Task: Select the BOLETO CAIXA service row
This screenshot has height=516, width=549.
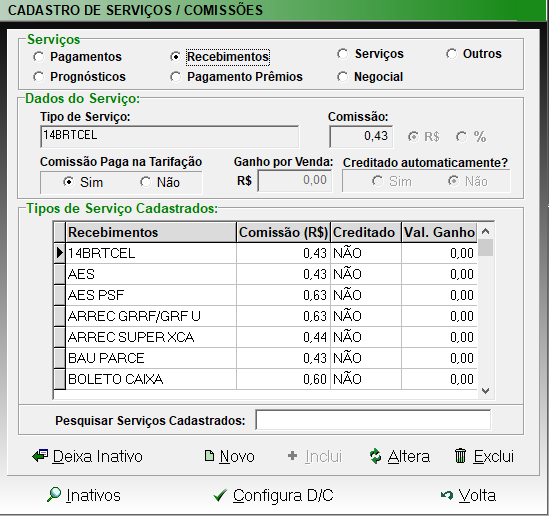Action: click(265, 379)
